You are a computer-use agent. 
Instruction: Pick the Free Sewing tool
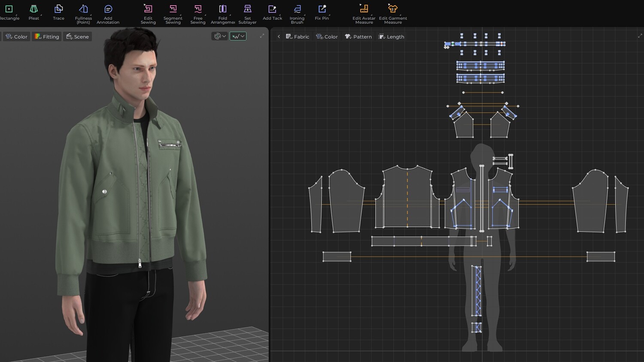(198, 14)
